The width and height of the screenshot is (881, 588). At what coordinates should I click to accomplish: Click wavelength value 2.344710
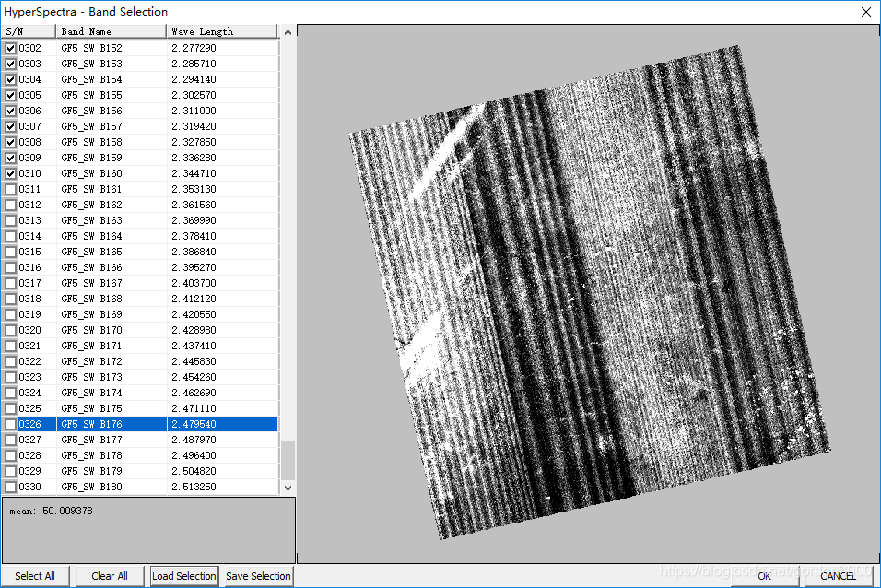click(x=194, y=173)
